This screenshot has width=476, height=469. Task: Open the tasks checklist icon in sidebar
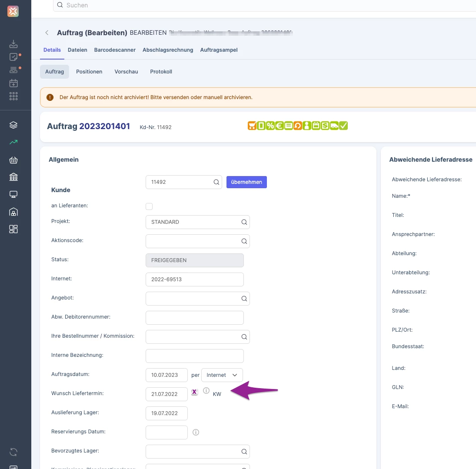pyautogui.click(x=13, y=57)
